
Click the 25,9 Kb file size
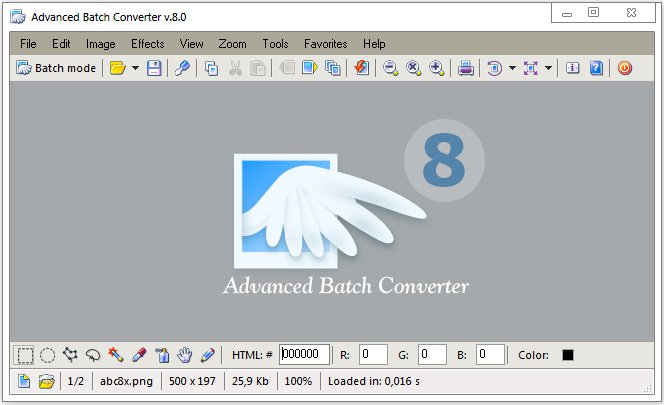pos(250,381)
